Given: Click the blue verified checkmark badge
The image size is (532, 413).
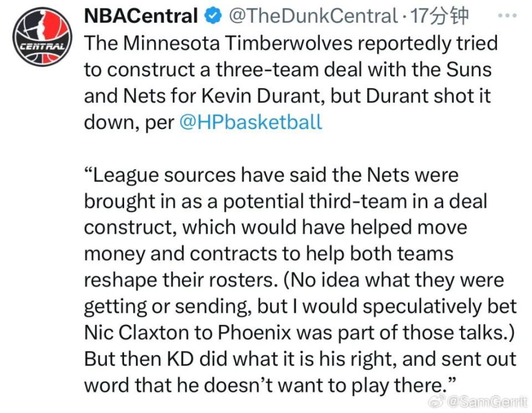Looking at the screenshot, I should 213,16.
